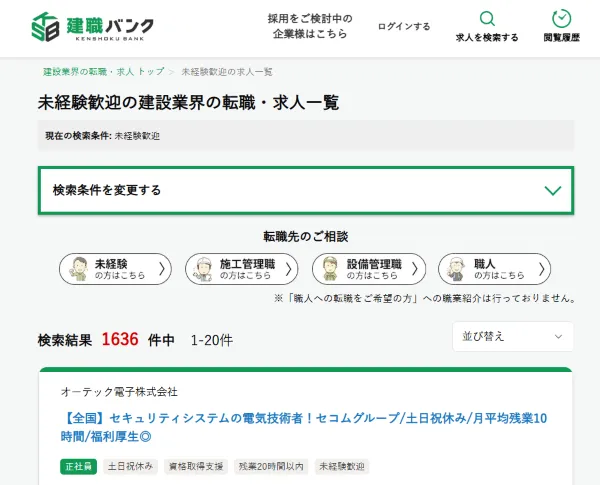
Task: Open the 並び替え sort dropdown
Action: click(513, 336)
